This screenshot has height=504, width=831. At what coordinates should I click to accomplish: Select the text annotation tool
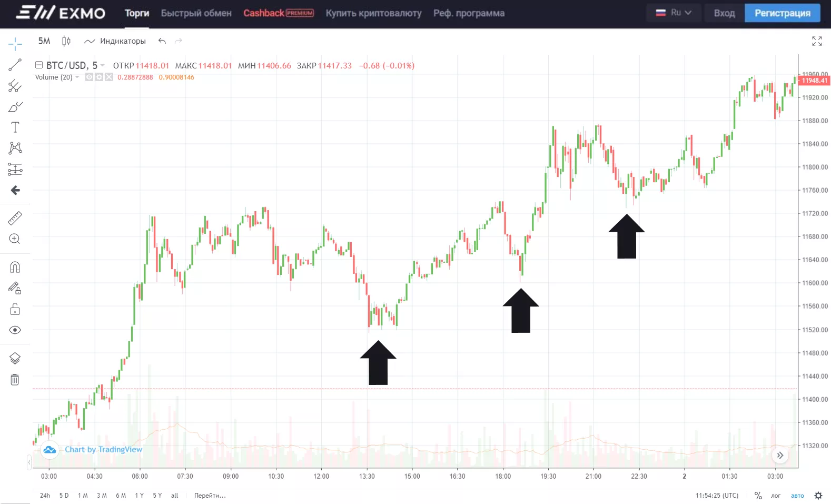coord(15,127)
